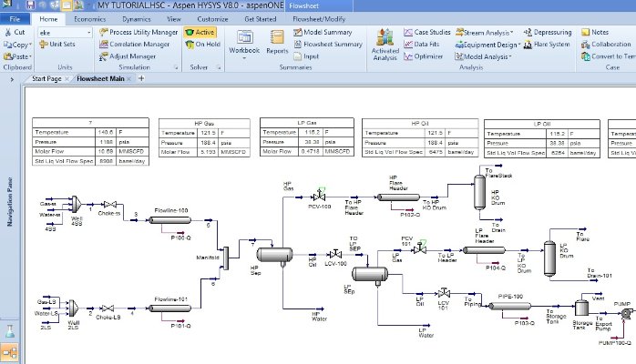The width and height of the screenshot is (636, 364).
Task: Open the Depressuring analysis
Action: click(x=548, y=32)
